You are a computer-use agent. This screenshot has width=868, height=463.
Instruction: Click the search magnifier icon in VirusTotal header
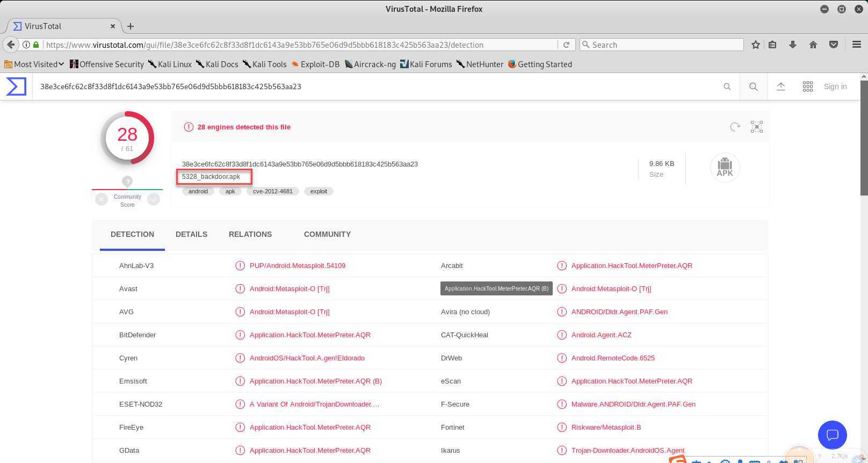(754, 86)
